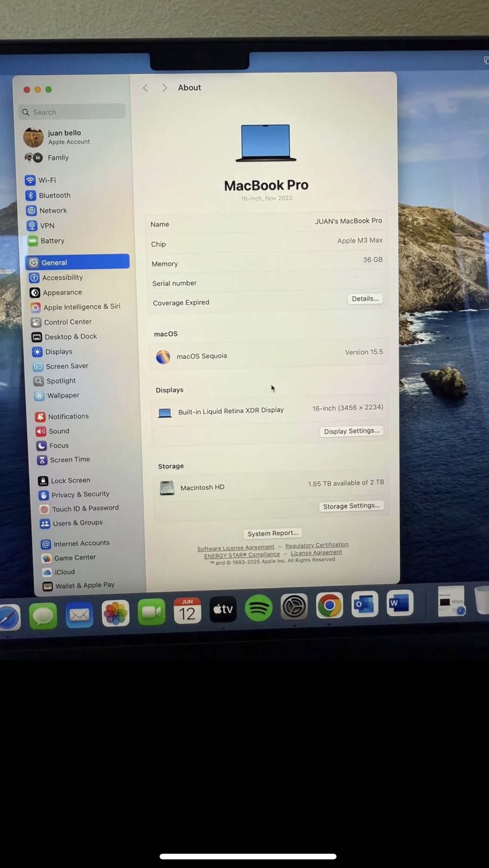Open Software License Agreement link
This screenshot has width=489, height=868.
click(x=236, y=548)
